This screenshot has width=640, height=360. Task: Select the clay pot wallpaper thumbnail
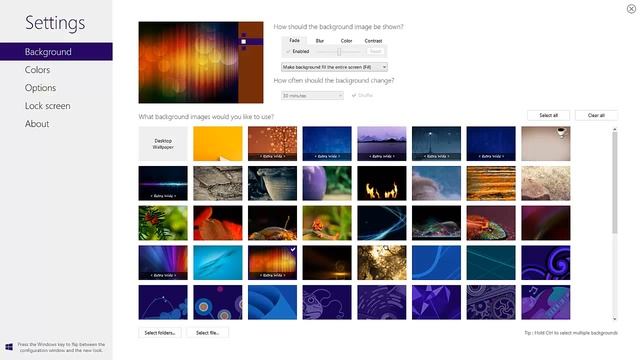[x=272, y=183]
